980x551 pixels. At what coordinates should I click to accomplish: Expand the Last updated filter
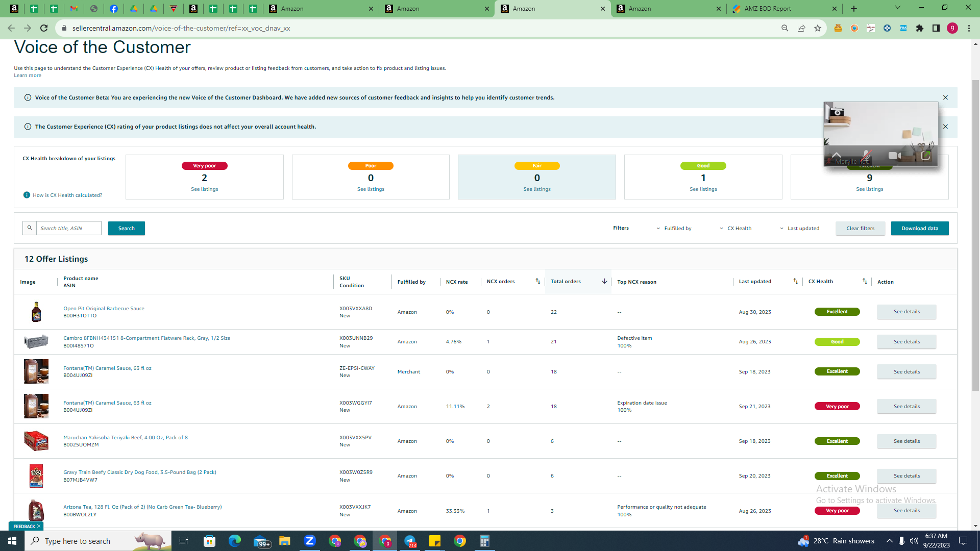point(799,229)
